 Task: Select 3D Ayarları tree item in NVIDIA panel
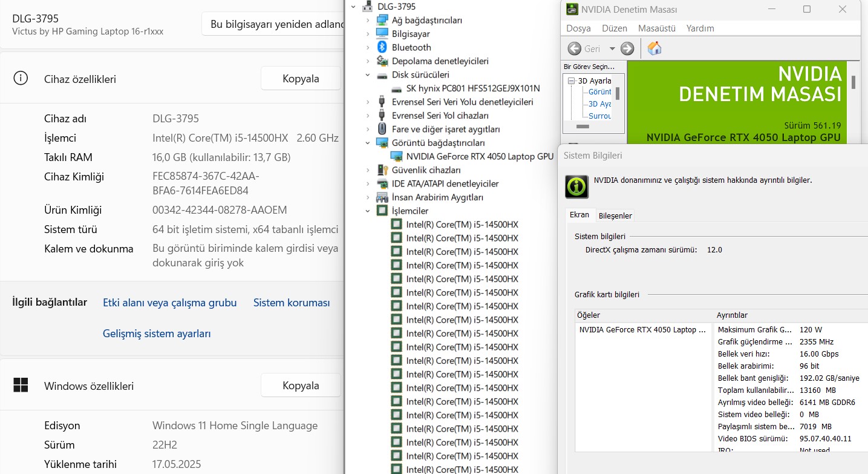[595, 81]
